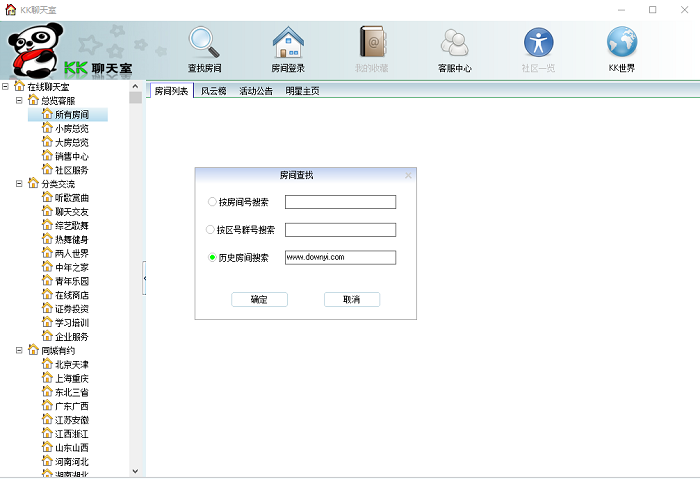The width and height of the screenshot is (700, 479).
Task: Click the room number search input field
Action: [340, 202]
